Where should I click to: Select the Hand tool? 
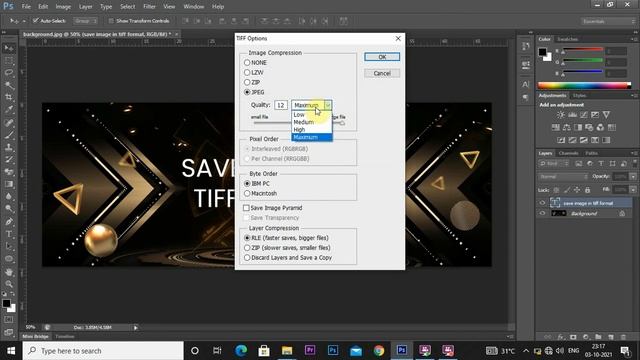[x=9, y=272]
